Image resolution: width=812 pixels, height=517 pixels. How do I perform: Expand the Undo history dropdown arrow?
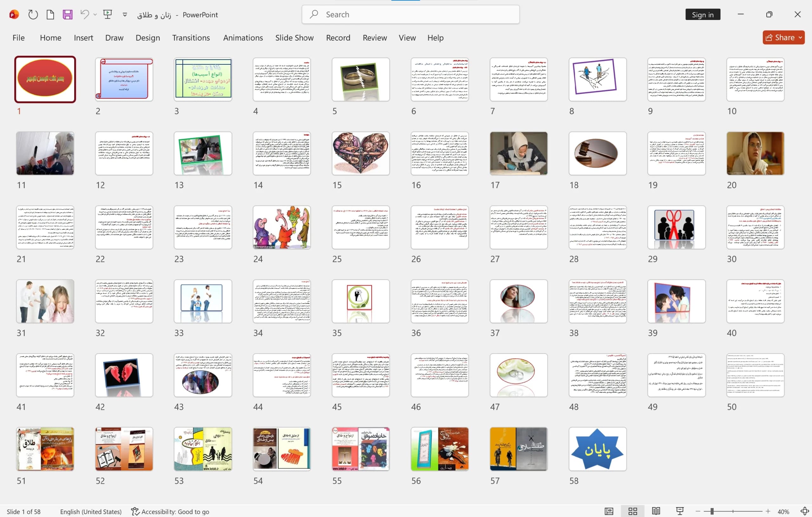(x=95, y=15)
